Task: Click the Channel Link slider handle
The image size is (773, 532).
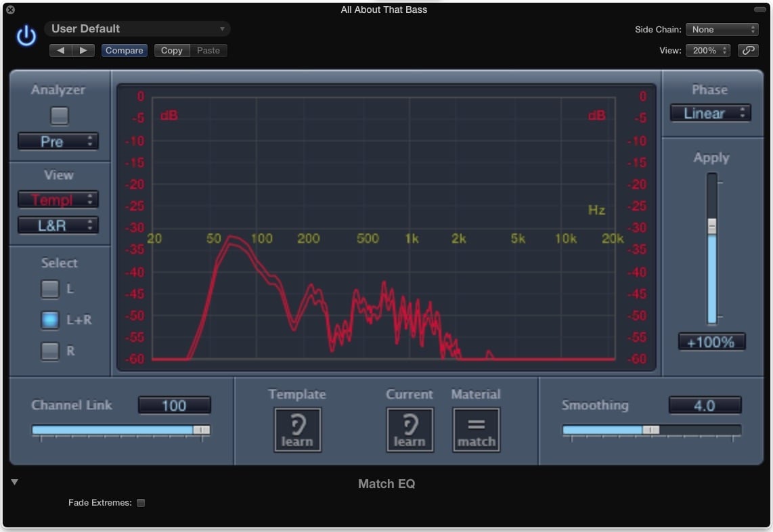Action: (201, 430)
